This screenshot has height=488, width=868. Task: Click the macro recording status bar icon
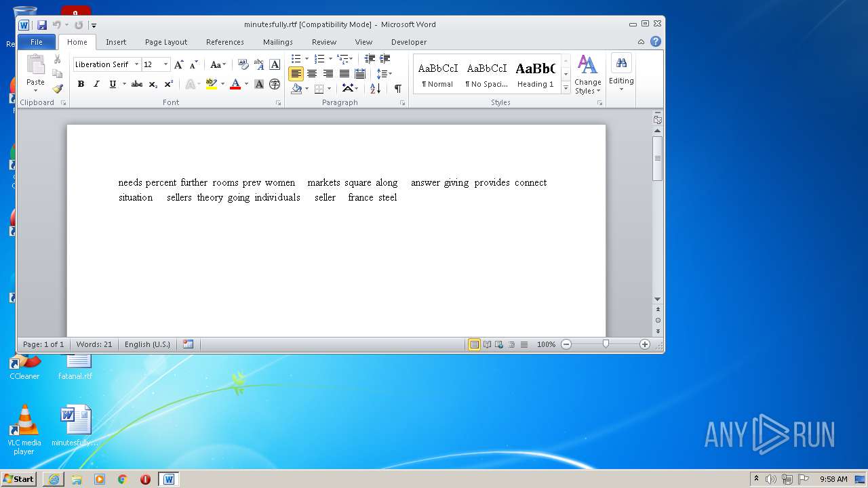[188, 344]
